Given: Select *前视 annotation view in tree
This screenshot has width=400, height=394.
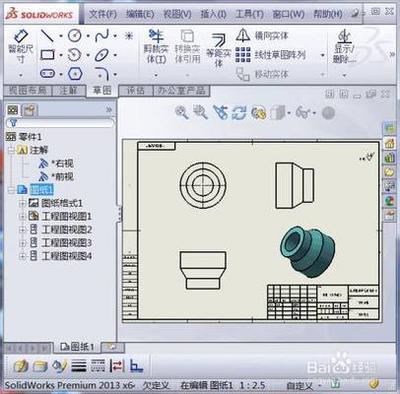Looking at the screenshot, I should pos(56,176).
